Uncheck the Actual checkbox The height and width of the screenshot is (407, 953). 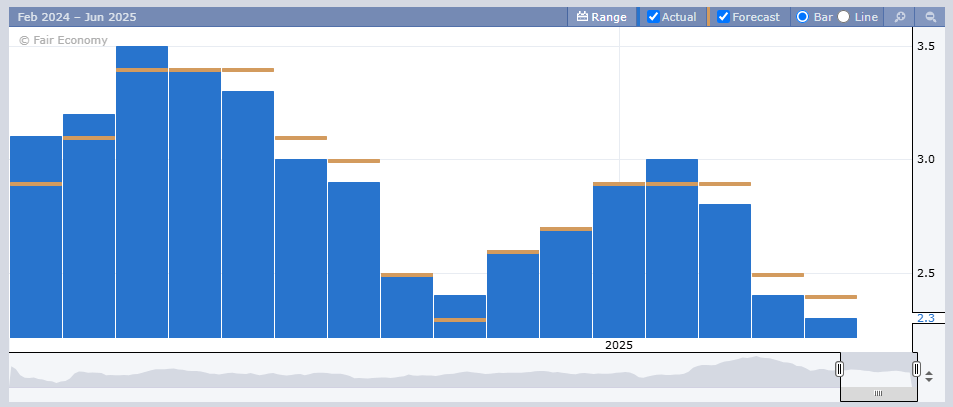653,17
